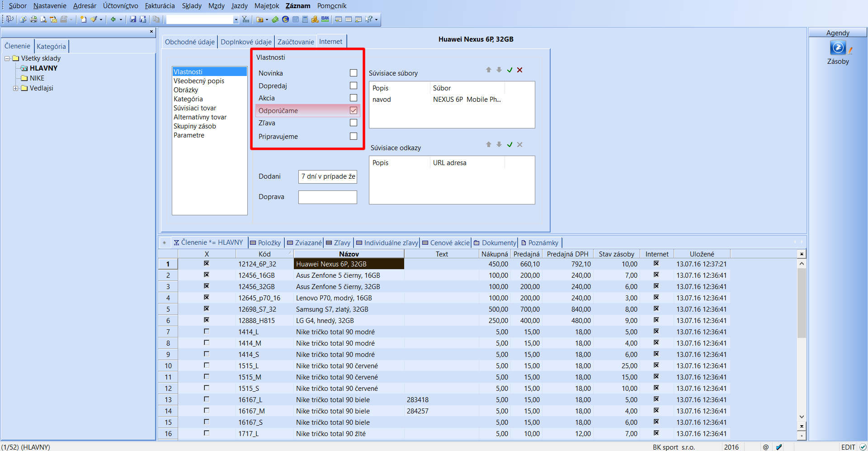The height and width of the screenshot is (451, 868).
Task: Uncheck the Odporúčame checkbox
Action: [354, 110]
